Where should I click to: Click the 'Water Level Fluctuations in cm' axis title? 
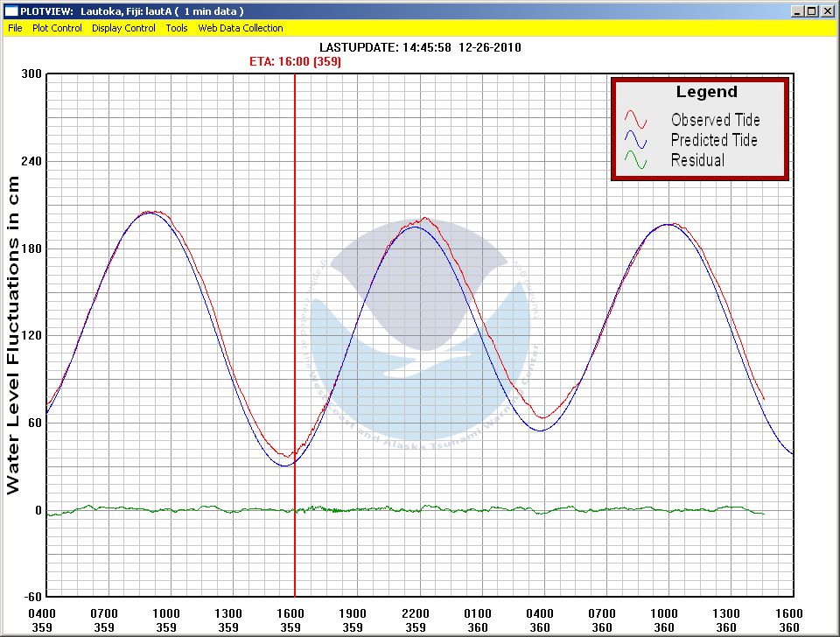[13, 335]
